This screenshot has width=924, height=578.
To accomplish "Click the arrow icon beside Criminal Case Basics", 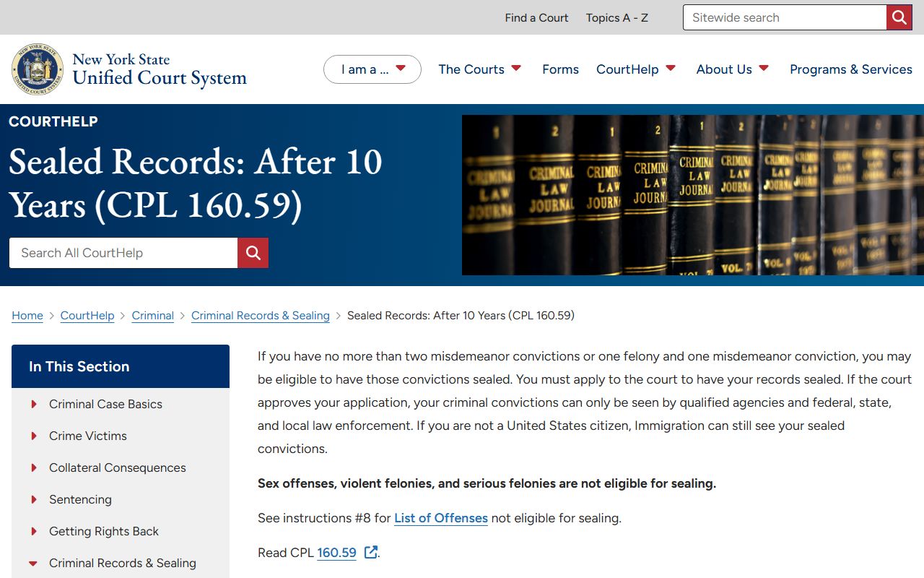I will (x=34, y=404).
